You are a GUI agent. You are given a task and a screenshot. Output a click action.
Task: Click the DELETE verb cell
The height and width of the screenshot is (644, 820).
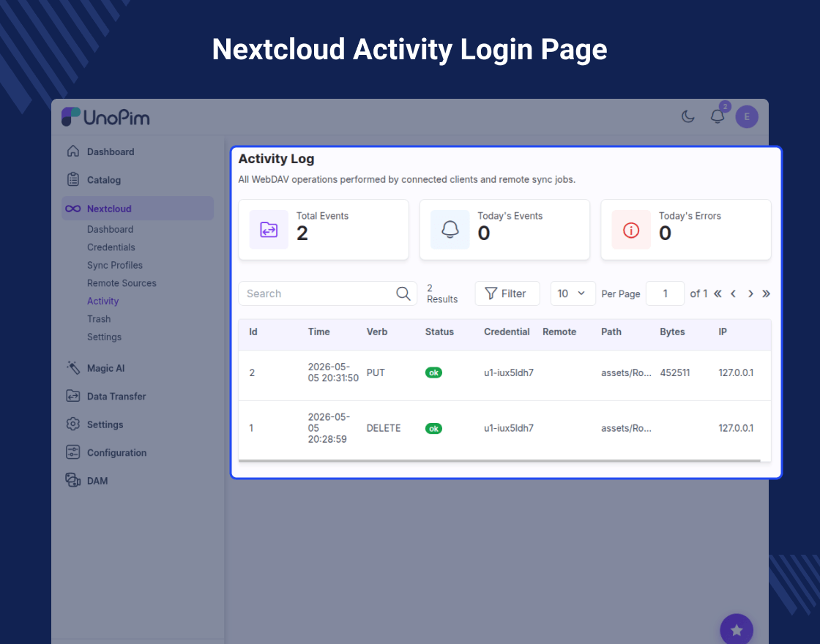[x=384, y=428]
